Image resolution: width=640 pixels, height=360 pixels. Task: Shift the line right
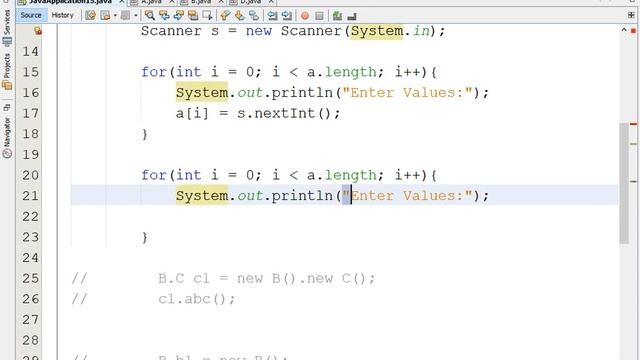[287, 16]
